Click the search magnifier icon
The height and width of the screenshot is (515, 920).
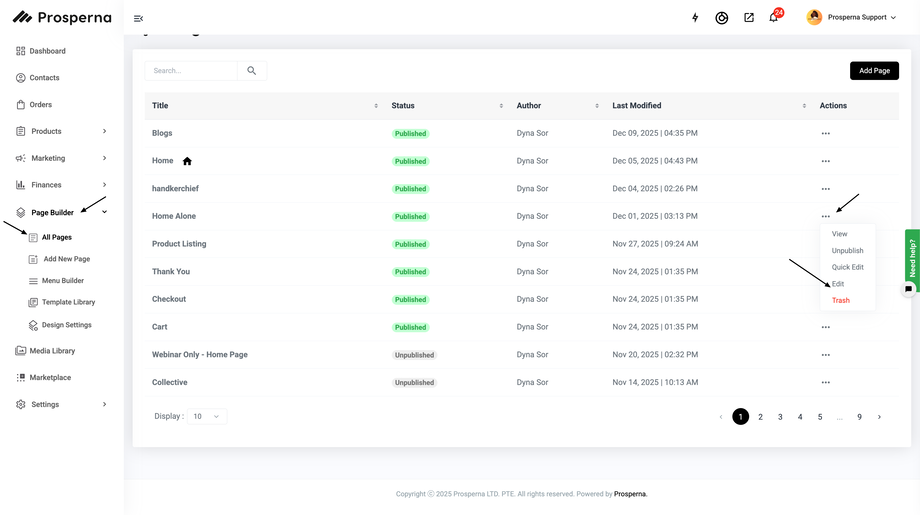tap(252, 71)
